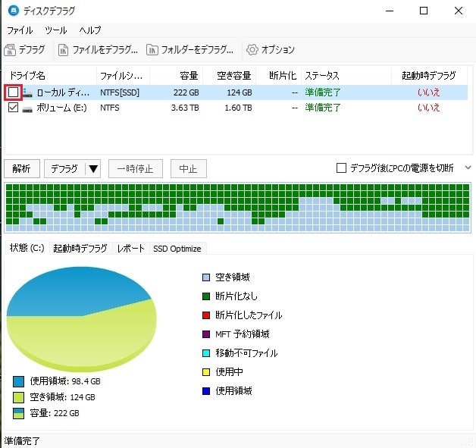Open the ヘルプ menu
This screenshot has width=476, height=448.
pyautogui.click(x=90, y=30)
